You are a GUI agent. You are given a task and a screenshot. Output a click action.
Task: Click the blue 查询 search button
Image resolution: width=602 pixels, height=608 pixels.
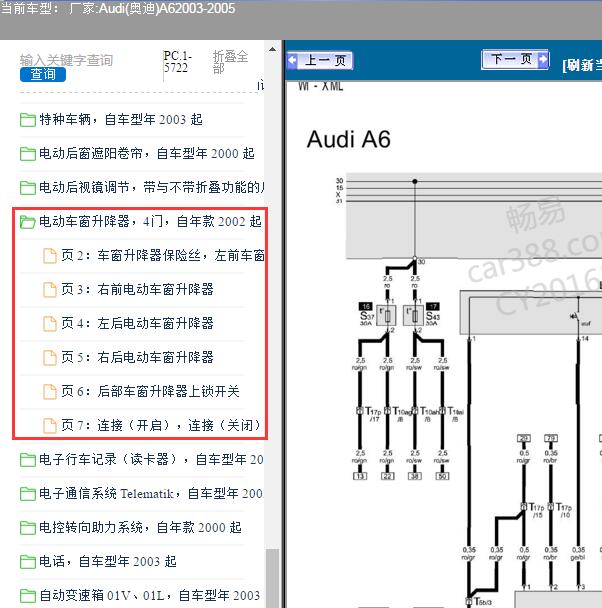point(43,74)
